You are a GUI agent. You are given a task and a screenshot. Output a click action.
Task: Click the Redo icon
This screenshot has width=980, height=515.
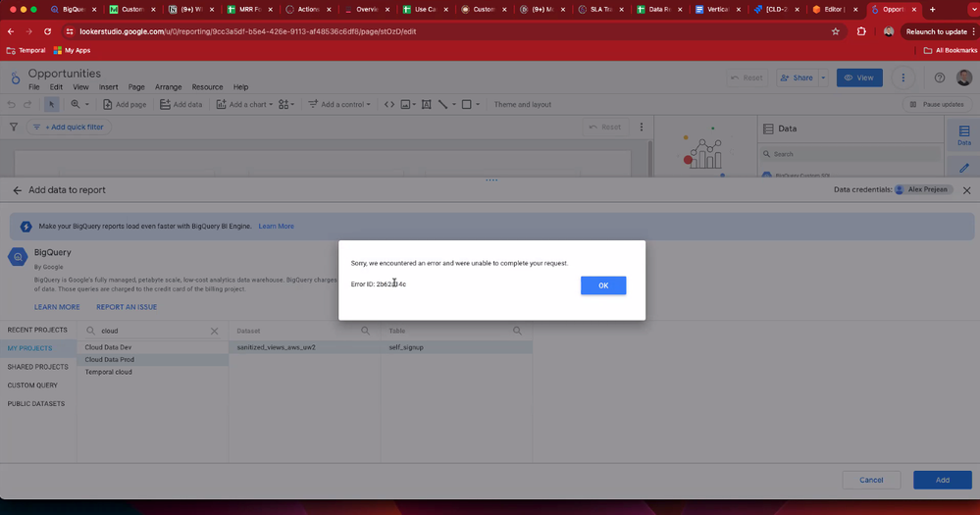(x=27, y=104)
